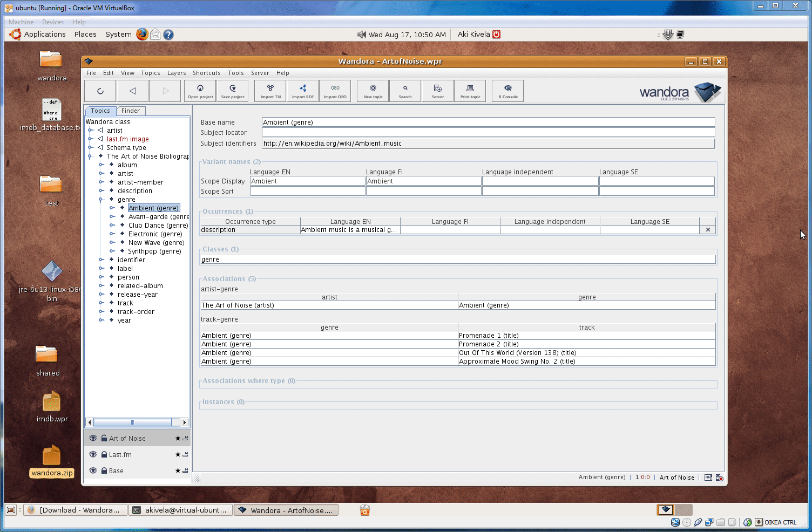Open the Import OBO tool
Image resolution: width=812 pixels, height=532 pixels.
point(335,91)
